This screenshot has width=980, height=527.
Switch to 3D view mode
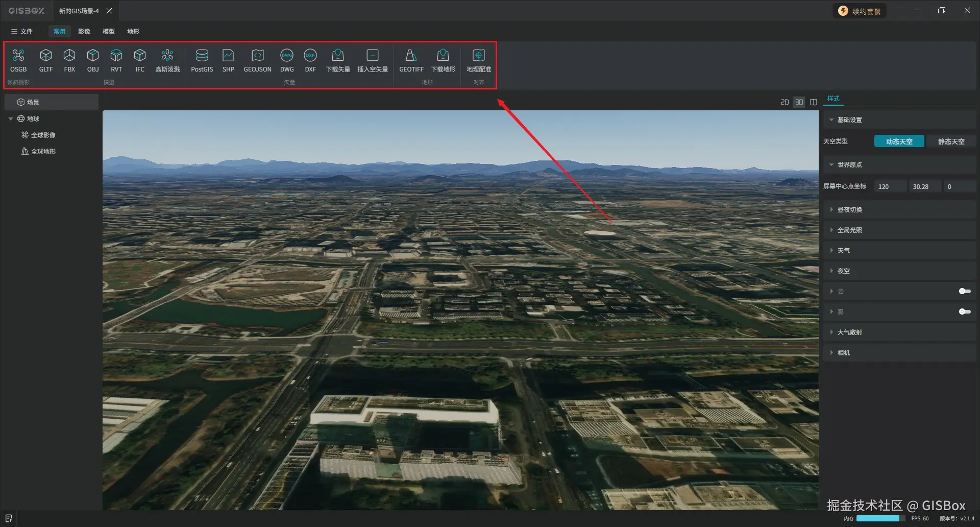799,102
